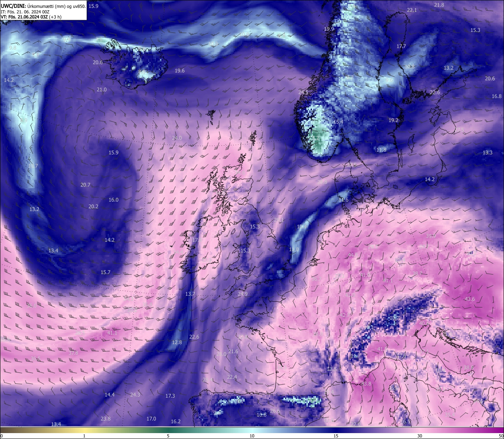
Task: Click the map value 10.8 over Spain
Action: 261,415
